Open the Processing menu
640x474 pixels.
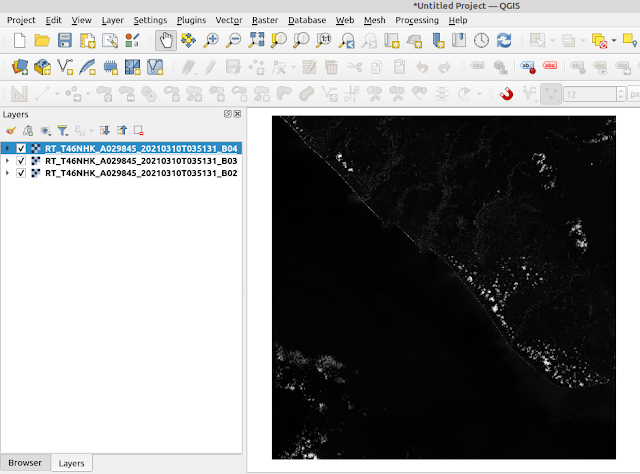point(417,20)
